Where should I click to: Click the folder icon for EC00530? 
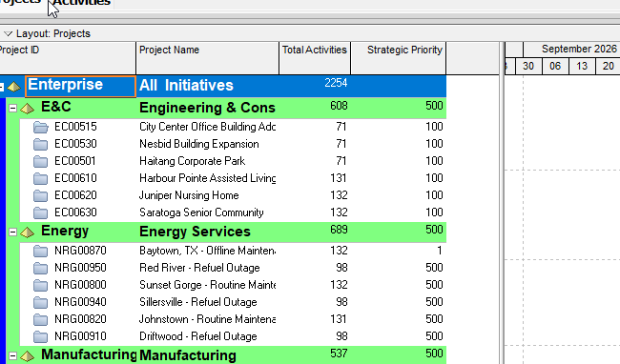point(41,144)
